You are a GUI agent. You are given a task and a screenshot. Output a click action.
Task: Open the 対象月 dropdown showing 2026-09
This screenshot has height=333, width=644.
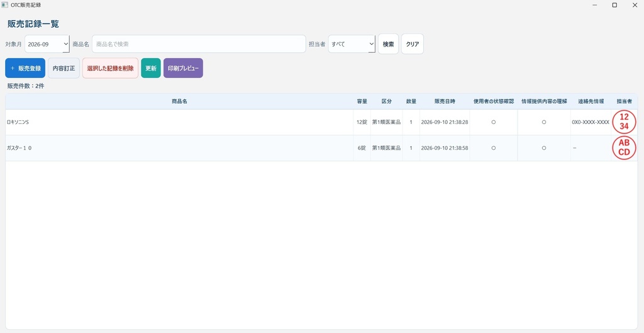pyautogui.click(x=47, y=44)
